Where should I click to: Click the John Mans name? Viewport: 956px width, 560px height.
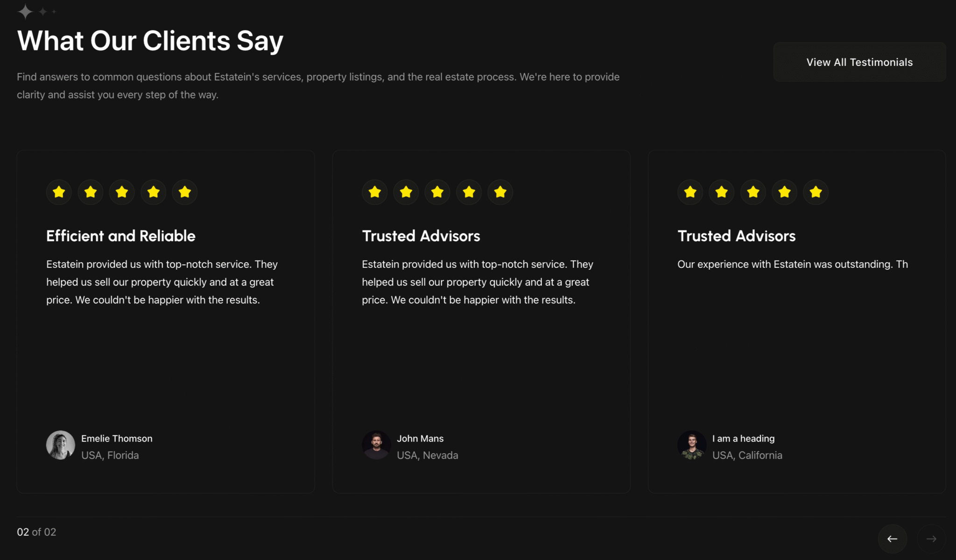pyautogui.click(x=420, y=439)
